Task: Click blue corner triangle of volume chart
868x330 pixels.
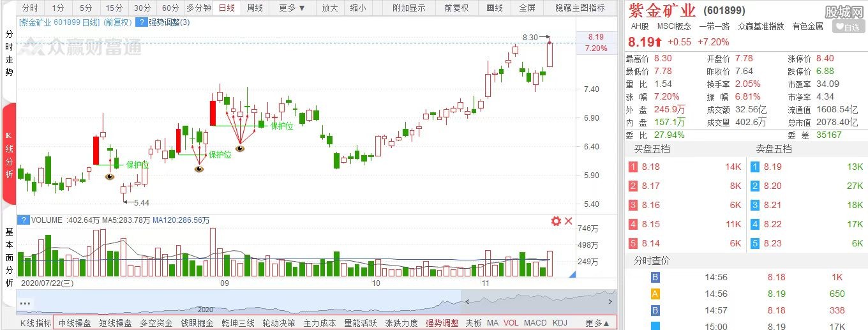Action: (x=572, y=274)
